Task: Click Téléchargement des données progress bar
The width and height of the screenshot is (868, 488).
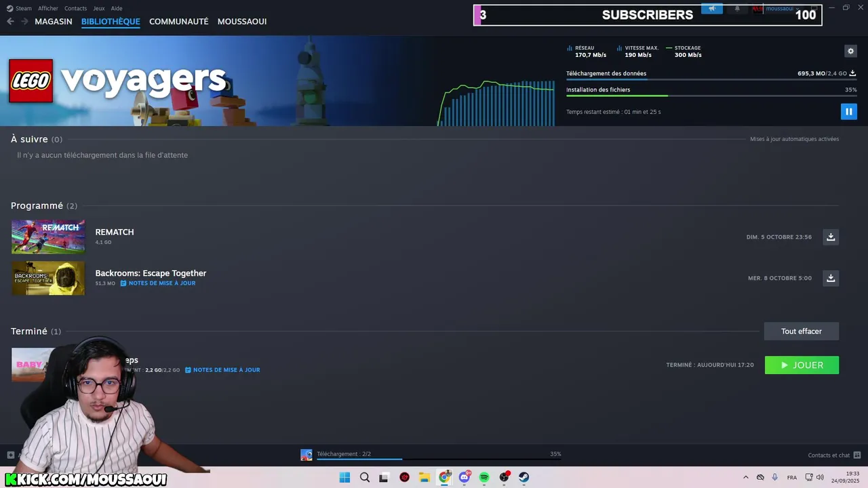Action: tap(711, 80)
